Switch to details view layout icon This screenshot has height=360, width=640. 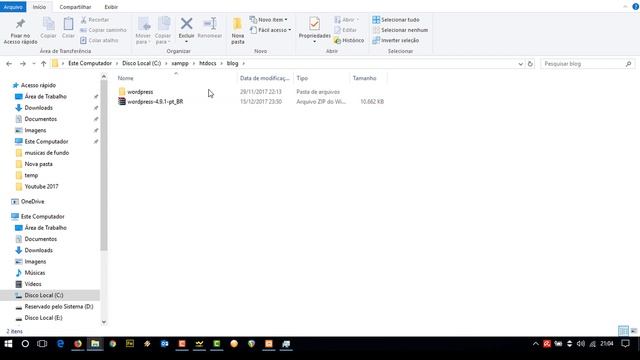623,331
